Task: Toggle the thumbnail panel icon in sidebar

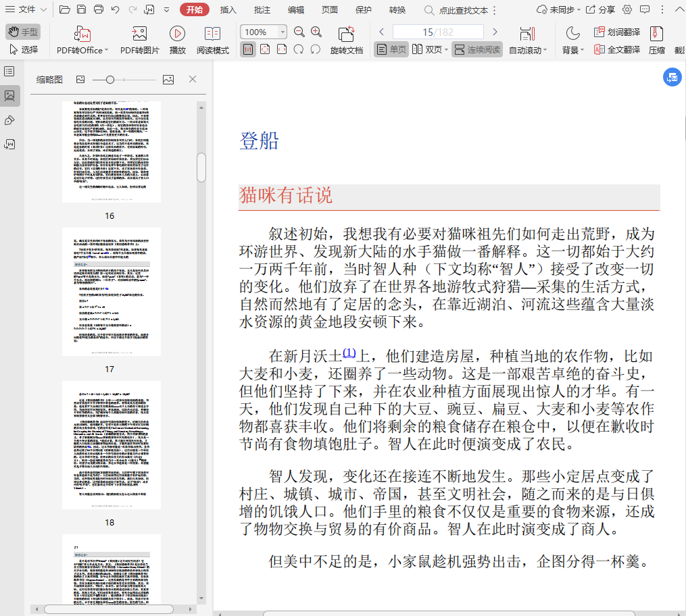Action: tap(9, 96)
